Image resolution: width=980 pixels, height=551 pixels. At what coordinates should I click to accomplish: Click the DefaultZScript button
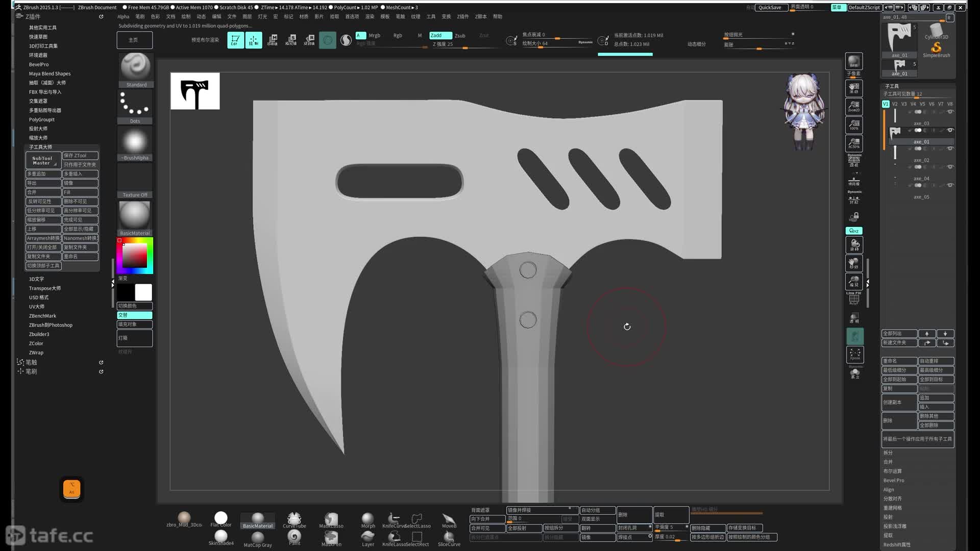864,8
